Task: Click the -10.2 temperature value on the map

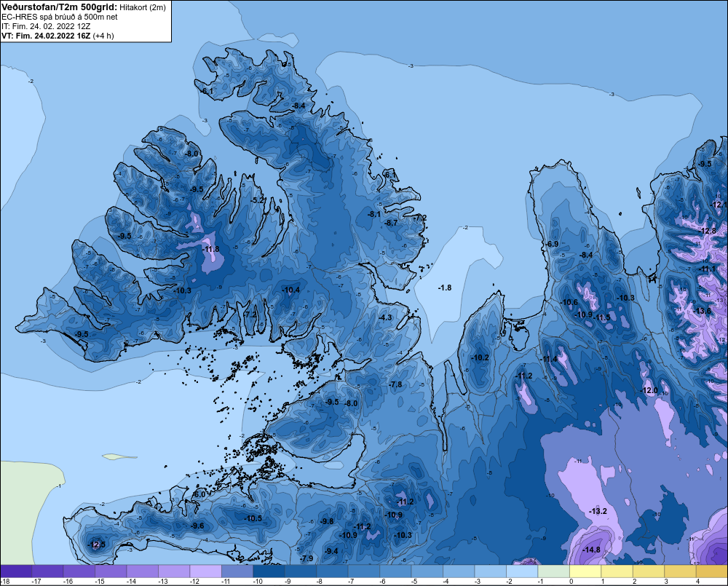Action: point(480,357)
